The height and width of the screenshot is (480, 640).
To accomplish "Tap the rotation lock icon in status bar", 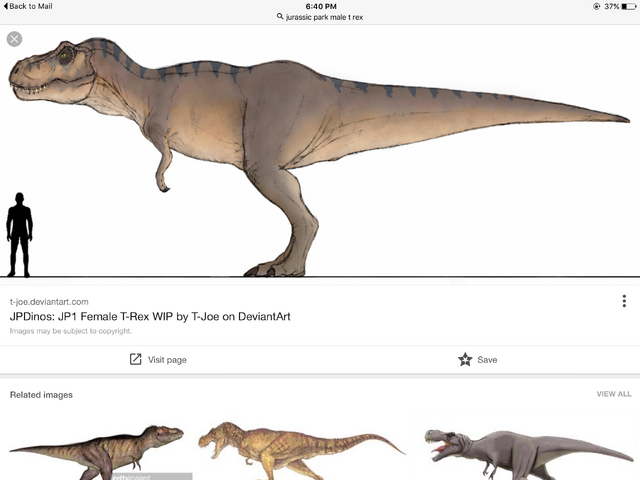I will tap(596, 6).
